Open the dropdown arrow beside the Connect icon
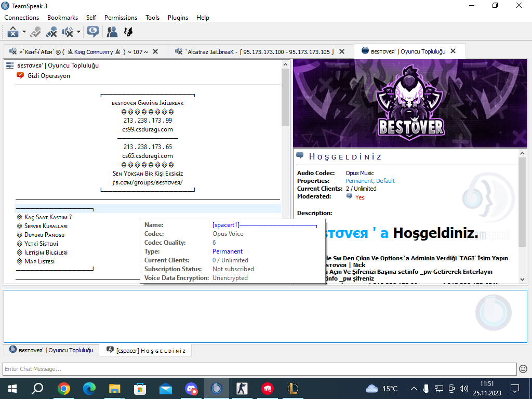Screen dimensions: 532x399 24,32
